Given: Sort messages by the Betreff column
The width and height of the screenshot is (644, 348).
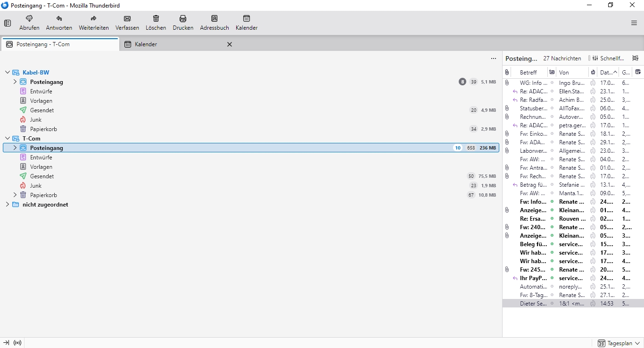Looking at the screenshot, I should (x=528, y=73).
